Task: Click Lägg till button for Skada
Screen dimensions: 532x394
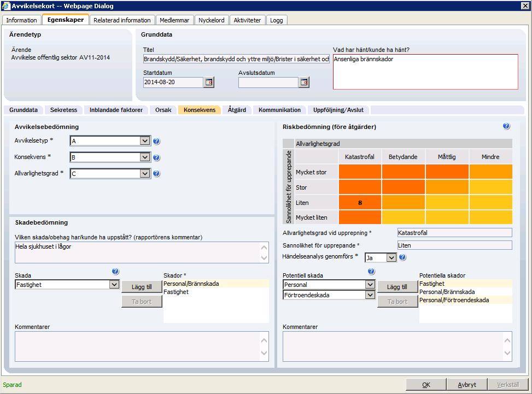Action: [142, 287]
